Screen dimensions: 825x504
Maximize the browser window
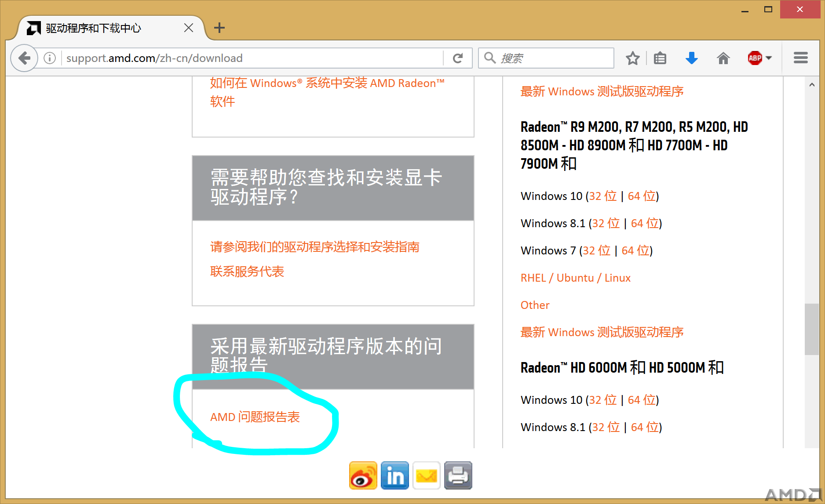point(768,10)
